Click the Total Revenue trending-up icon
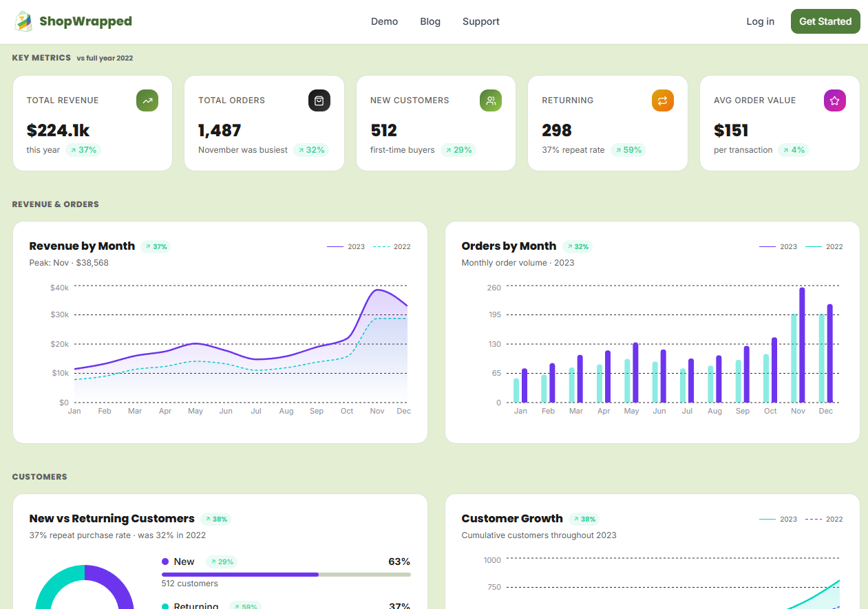868x609 pixels. pyautogui.click(x=147, y=100)
